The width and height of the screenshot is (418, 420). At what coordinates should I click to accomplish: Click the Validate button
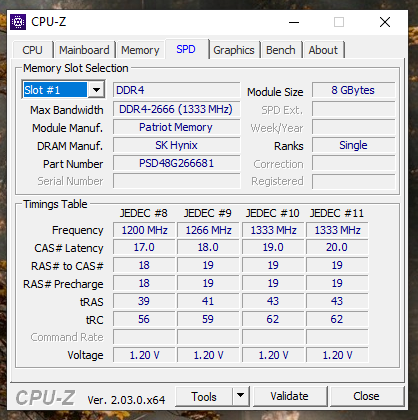(289, 396)
